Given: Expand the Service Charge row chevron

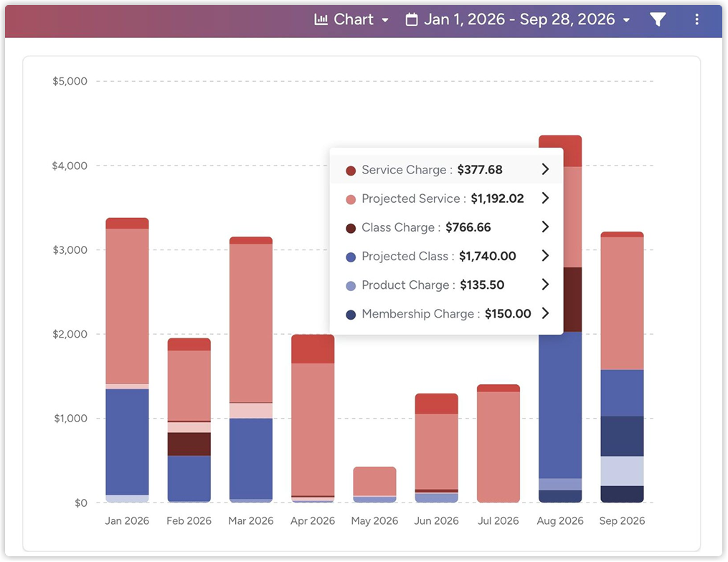Looking at the screenshot, I should (x=546, y=169).
